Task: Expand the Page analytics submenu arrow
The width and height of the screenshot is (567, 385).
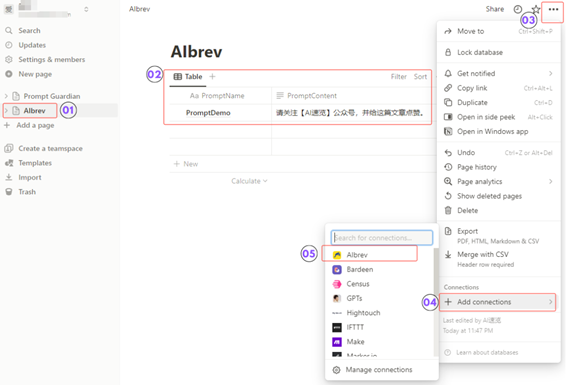Action: pyautogui.click(x=550, y=181)
